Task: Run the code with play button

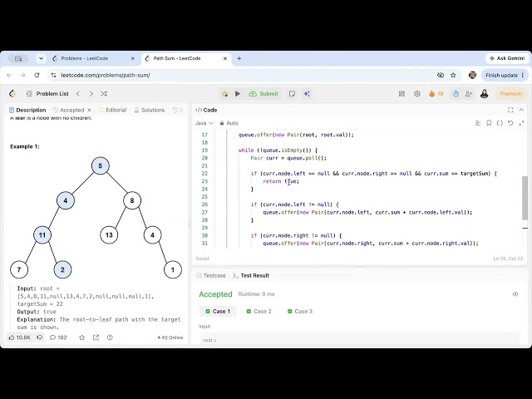Action: pyautogui.click(x=238, y=94)
